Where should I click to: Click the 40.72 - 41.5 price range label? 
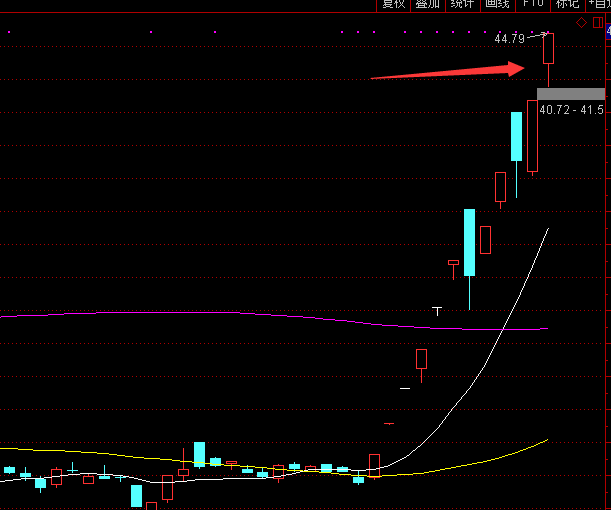(x=571, y=108)
